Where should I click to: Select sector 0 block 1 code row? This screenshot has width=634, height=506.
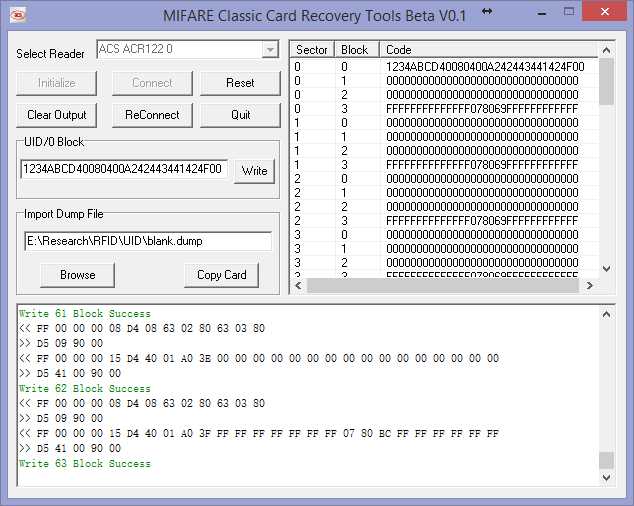pyautogui.click(x=444, y=81)
